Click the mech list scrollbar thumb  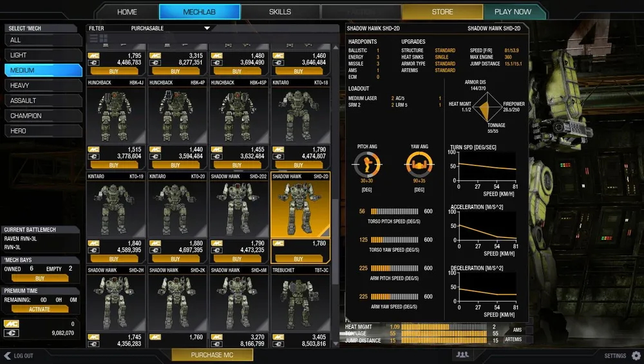[336, 242]
